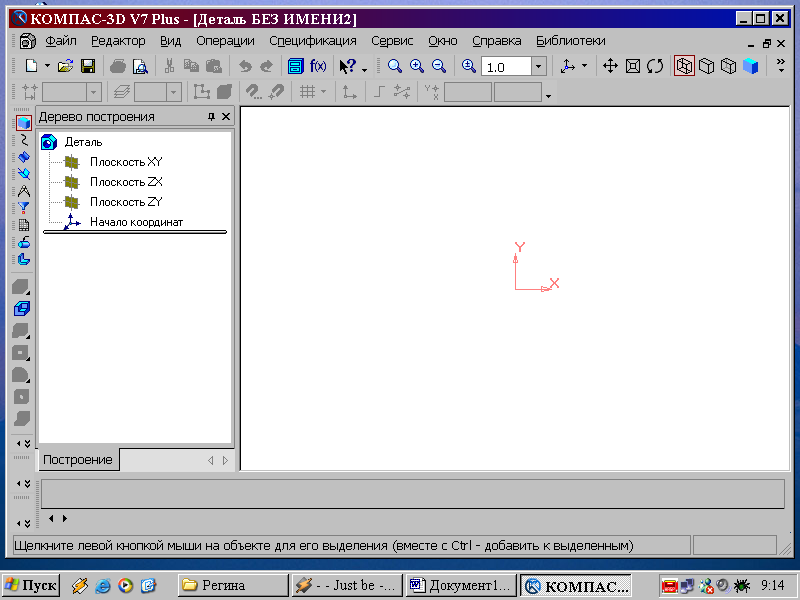Viewport: 800px width, 600px height.
Task: Open the scale 1.0 dropdown arrow
Action: click(539, 67)
